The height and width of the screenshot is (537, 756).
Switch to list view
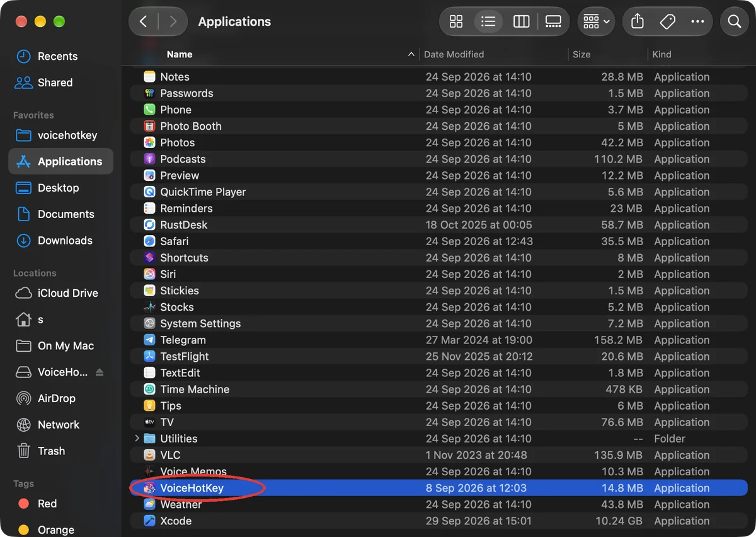click(x=488, y=21)
